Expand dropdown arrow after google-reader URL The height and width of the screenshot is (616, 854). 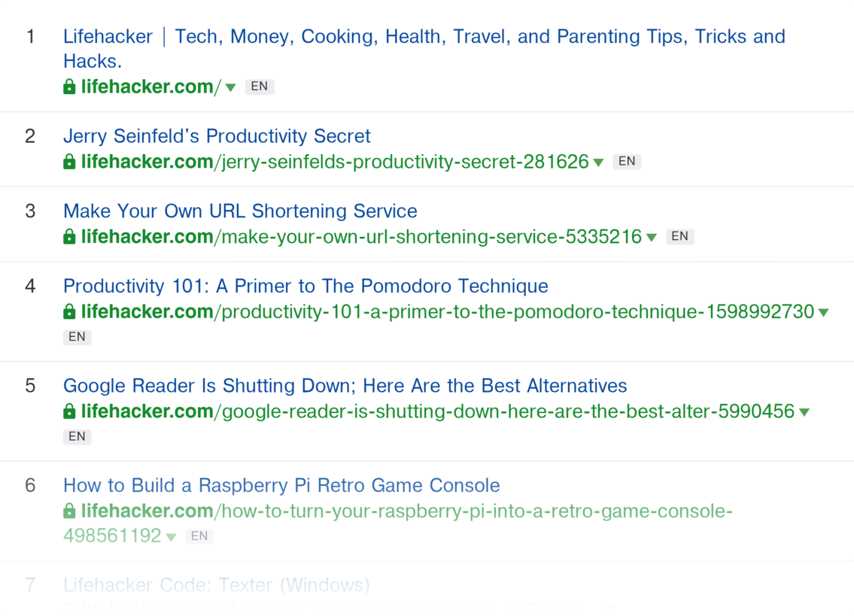[x=804, y=412]
